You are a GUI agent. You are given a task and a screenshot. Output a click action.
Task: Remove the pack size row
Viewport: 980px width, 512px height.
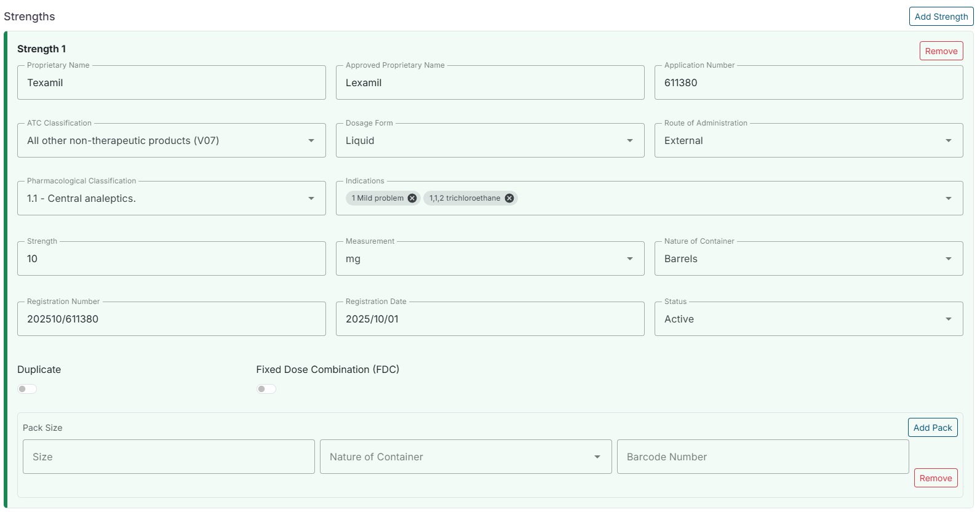click(x=935, y=478)
